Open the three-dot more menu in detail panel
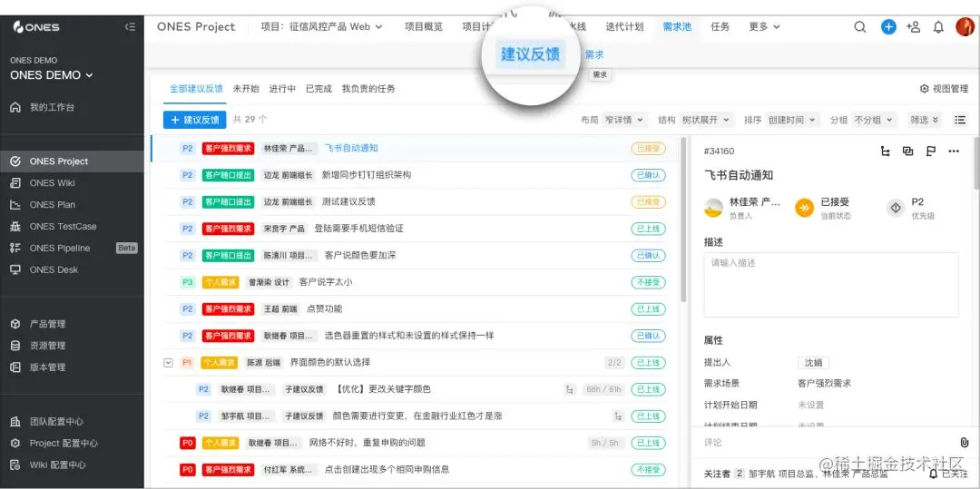The height and width of the screenshot is (489, 980). point(953,152)
